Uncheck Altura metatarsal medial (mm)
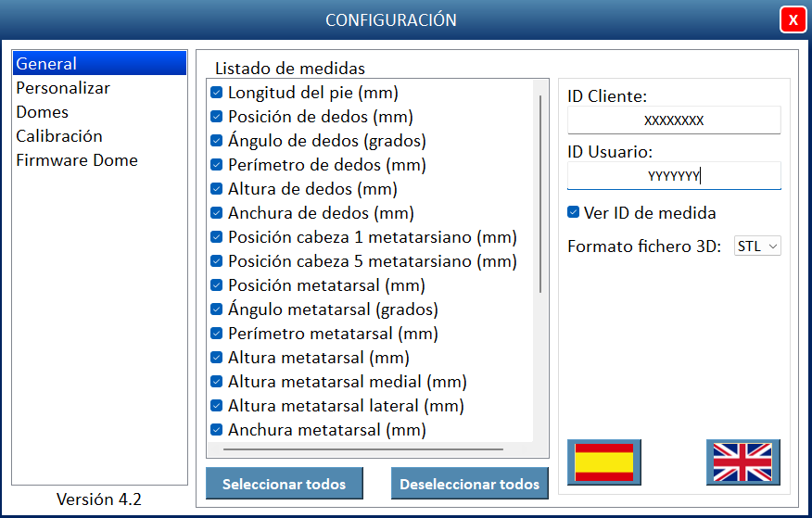The image size is (812, 518). (x=216, y=382)
